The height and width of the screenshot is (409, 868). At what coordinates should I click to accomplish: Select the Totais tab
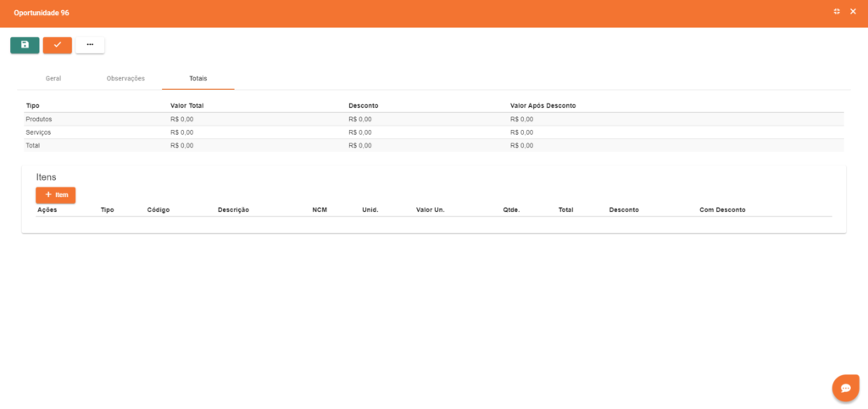click(x=198, y=78)
